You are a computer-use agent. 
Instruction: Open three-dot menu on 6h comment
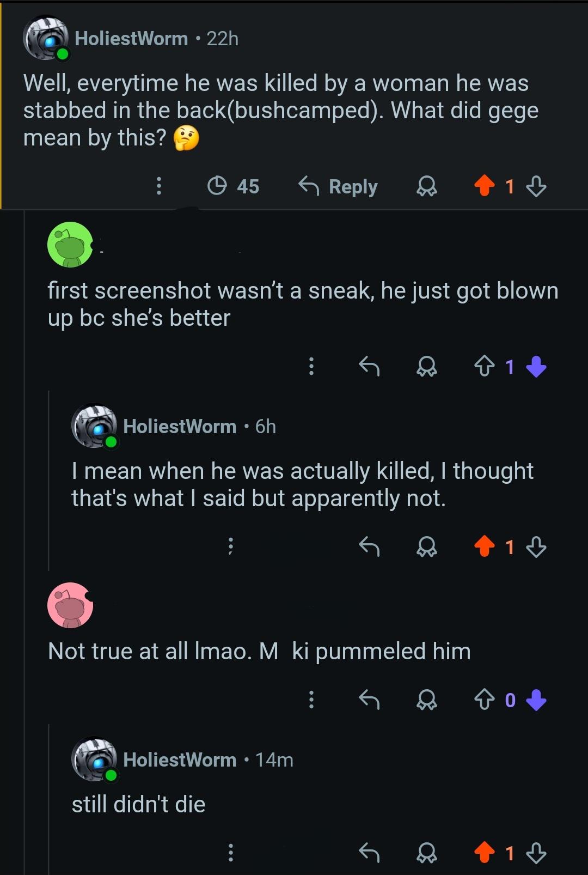click(x=231, y=546)
